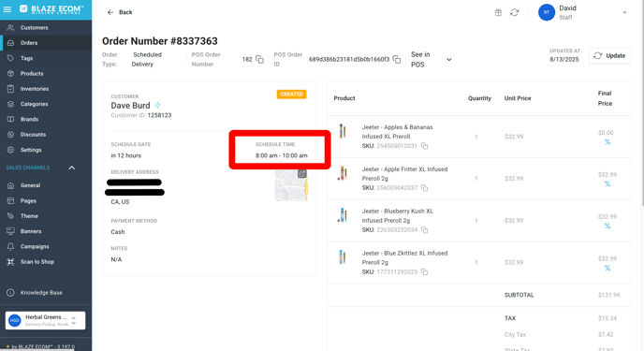
Task: Copy SKU for Blue Zkittlez Preroll
Action: tap(424, 272)
